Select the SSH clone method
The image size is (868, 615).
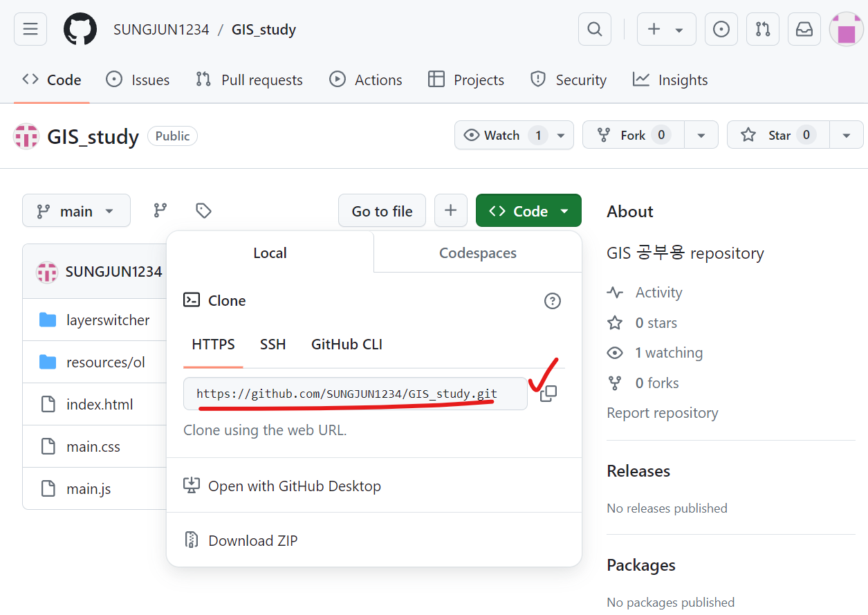(x=273, y=345)
